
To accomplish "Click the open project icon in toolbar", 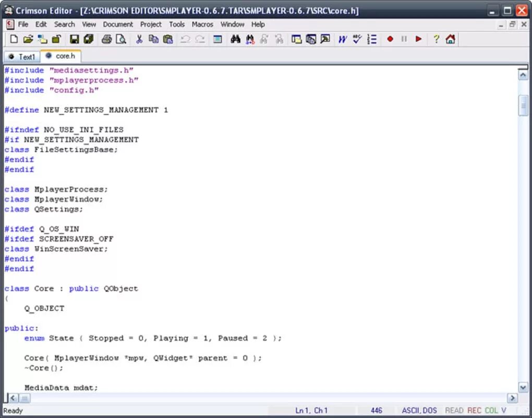I will [42, 39].
